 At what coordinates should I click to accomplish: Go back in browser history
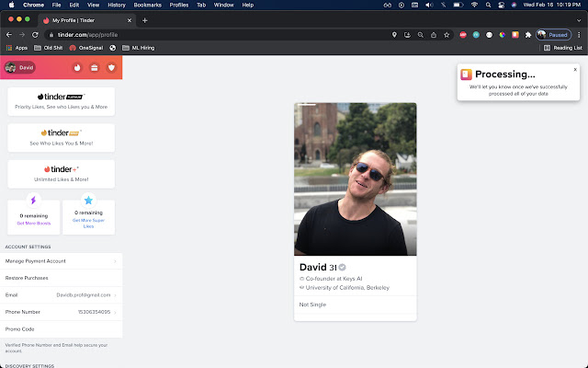tap(9, 35)
